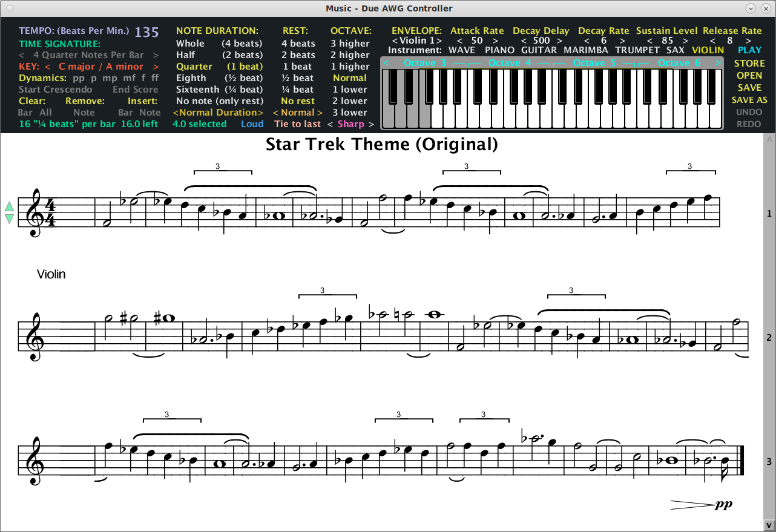This screenshot has height=532, width=776.
Task: Select the ½ beat rest
Action: click(298, 78)
